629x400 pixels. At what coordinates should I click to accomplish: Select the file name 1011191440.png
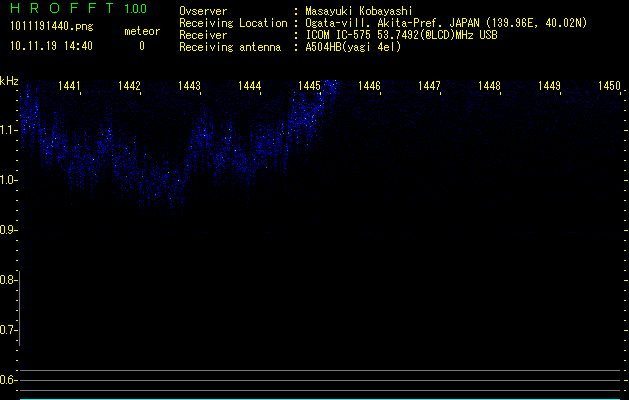coord(52,26)
